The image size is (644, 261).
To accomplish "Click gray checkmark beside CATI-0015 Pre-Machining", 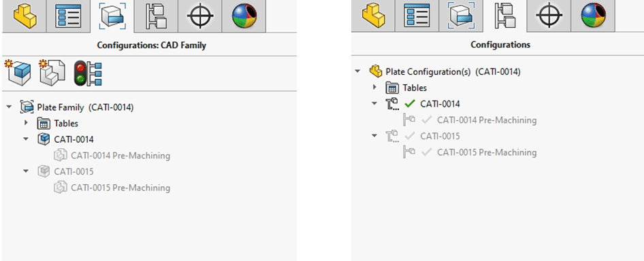I will point(427,152).
